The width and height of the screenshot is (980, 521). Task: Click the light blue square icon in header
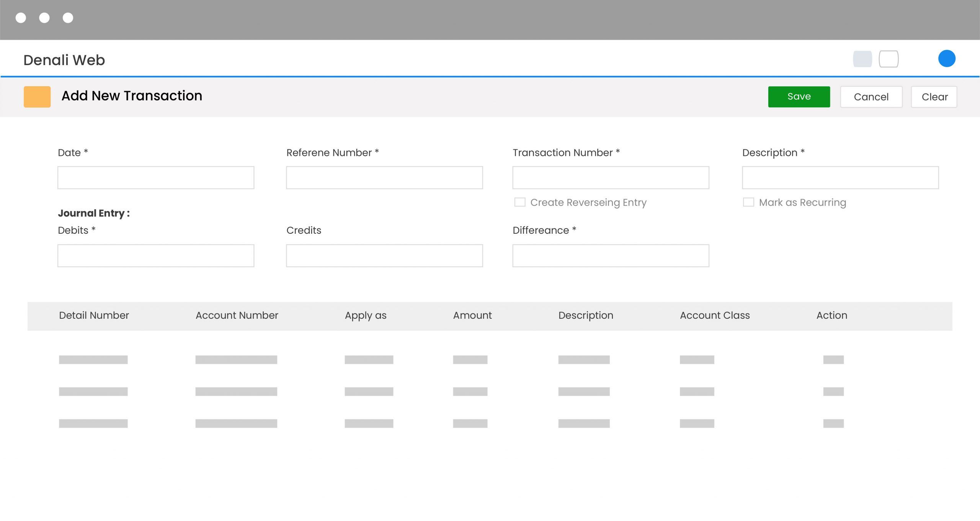[863, 59]
